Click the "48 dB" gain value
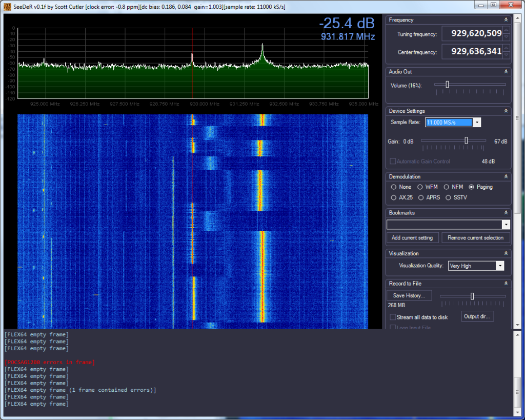The width and height of the screenshot is (525, 420). (x=488, y=162)
